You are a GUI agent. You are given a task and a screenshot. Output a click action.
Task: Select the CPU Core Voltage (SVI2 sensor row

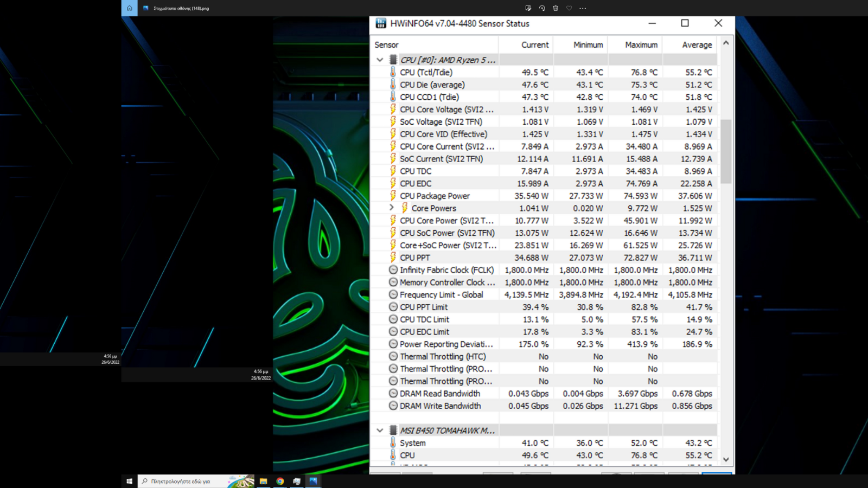click(x=544, y=109)
